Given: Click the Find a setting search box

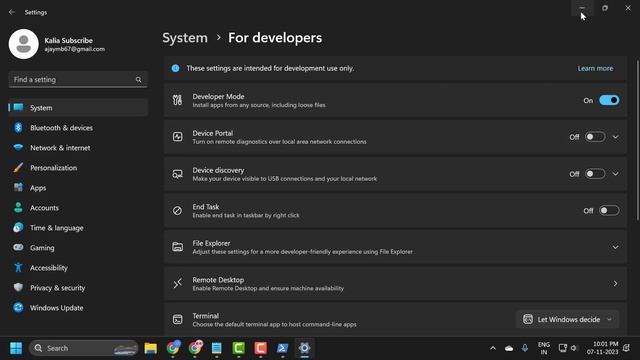Looking at the screenshot, I should pos(78,80).
